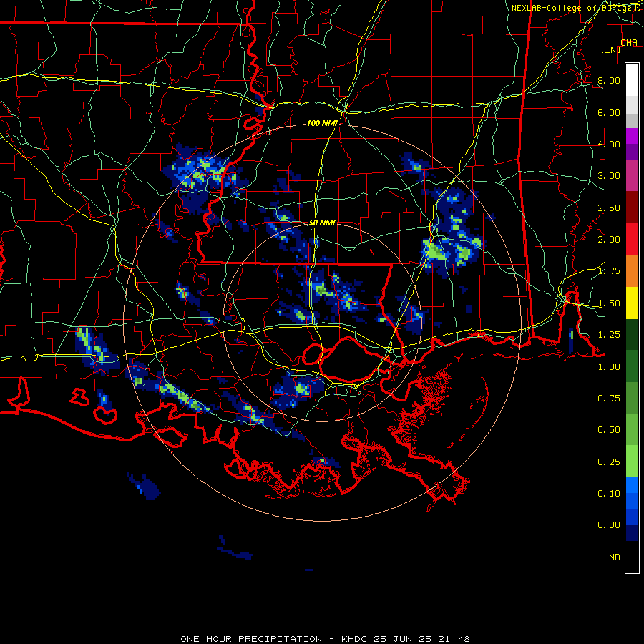Click the magenta 4.00 inch legend swatch
This screenshot has height=644, width=644.
click(632, 136)
